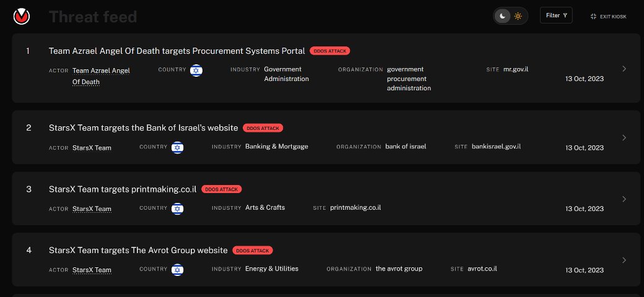This screenshot has width=644, height=297.
Task: Open title Team Azrael targets Procurement Systems Portal
Action: pyautogui.click(x=177, y=51)
